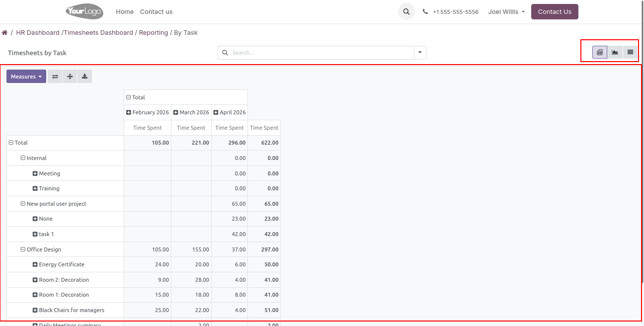Click the magnifier icon in header
644x326 pixels.
click(x=406, y=12)
